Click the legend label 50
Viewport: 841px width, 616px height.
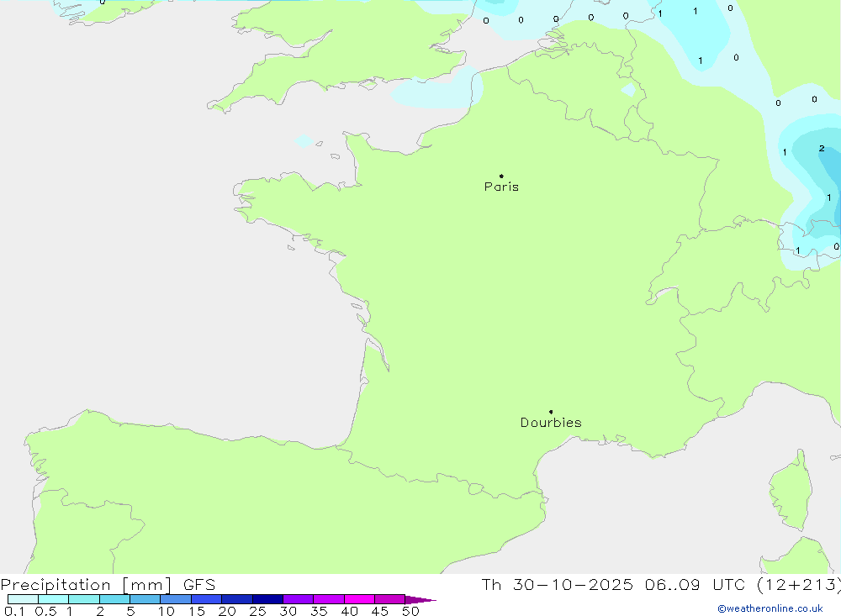(x=410, y=611)
